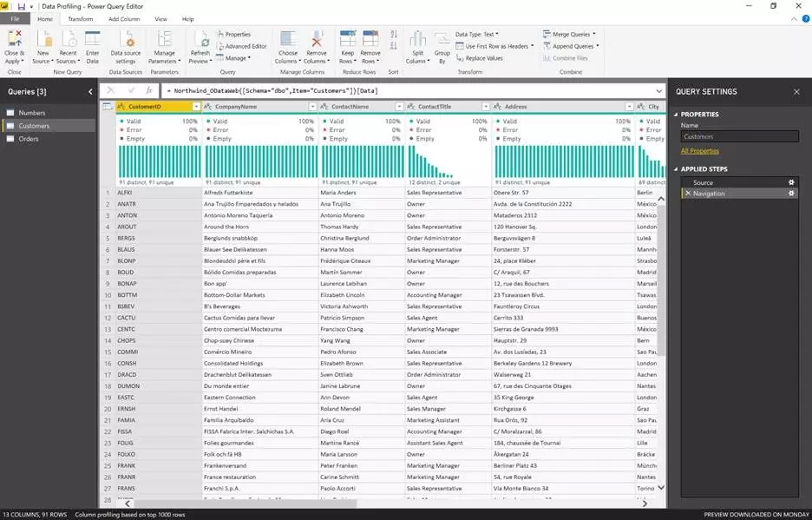Click the vertical scrollbar down arrow
Screen dimensions: 812x520
pyautogui.click(x=661, y=487)
